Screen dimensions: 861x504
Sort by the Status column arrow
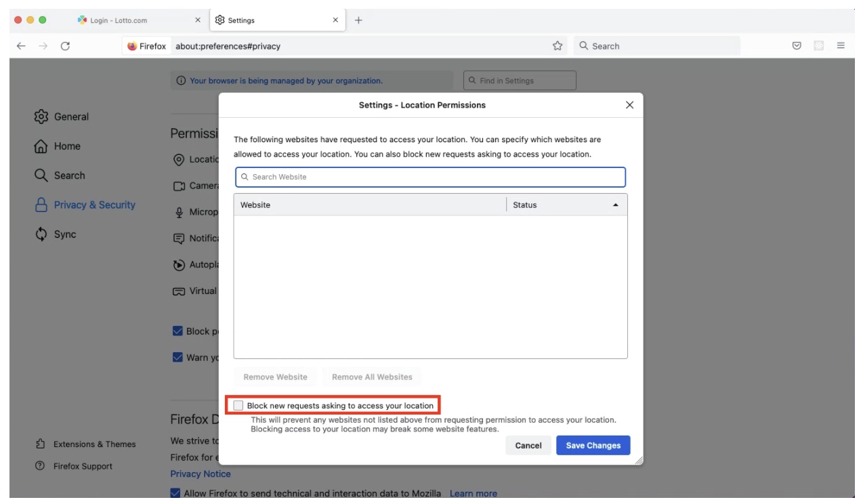click(616, 205)
